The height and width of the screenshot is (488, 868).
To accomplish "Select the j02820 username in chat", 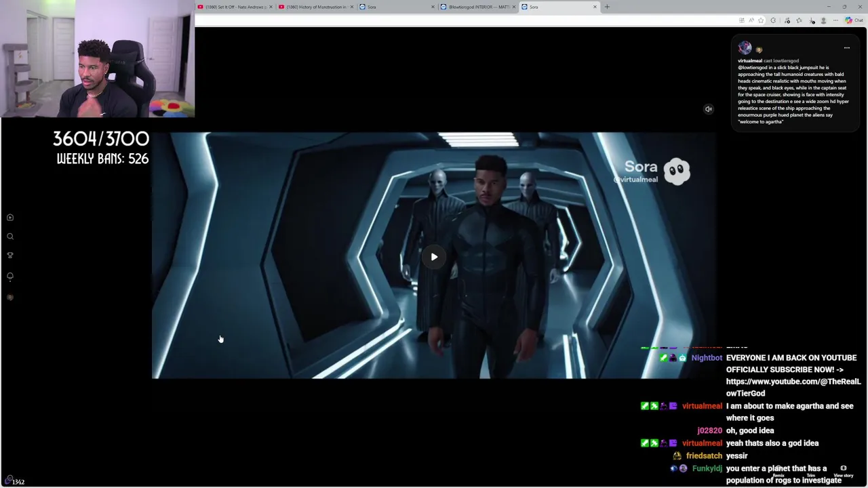I will pos(709,430).
